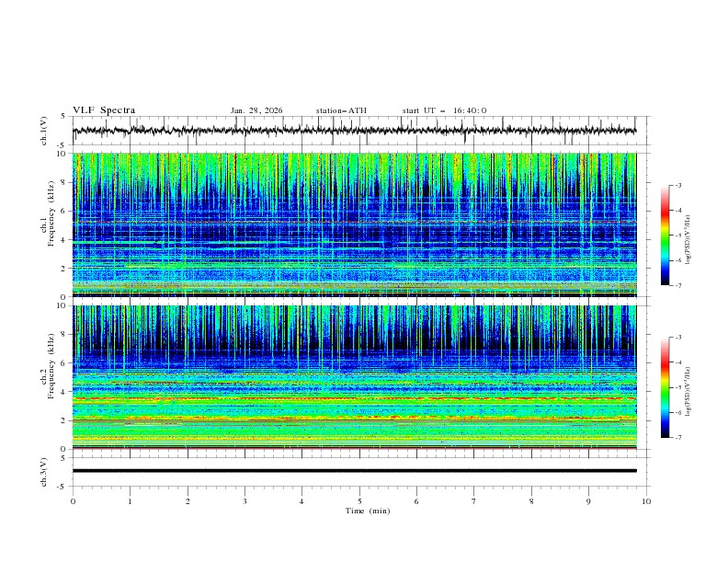
Task: Click the 8 minute tick label on time axis
Action: (x=531, y=501)
